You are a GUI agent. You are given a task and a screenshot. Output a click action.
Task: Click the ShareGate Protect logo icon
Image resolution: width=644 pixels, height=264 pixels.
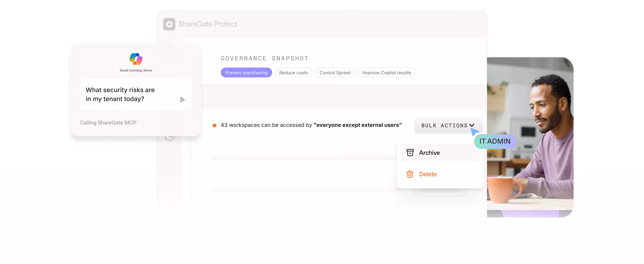pyautogui.click(x=169, y=24)
